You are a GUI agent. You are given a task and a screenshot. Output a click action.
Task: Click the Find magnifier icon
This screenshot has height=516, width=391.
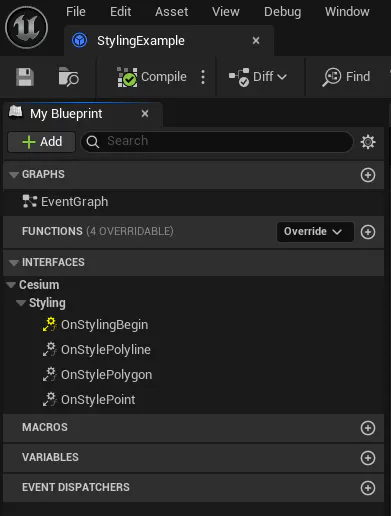point(332,77)
